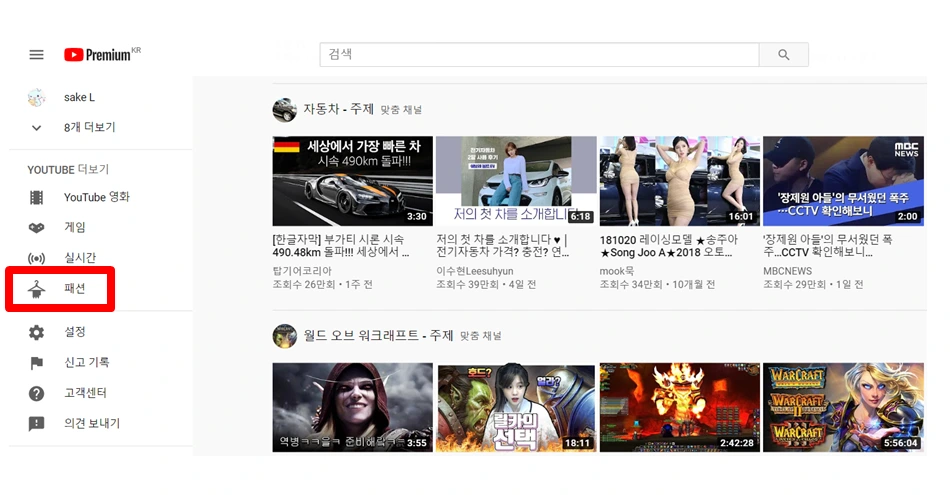Image resolution: width=950 pixels, height=495 pixels.
Task: Click the YouTube 영화 film icon
Action: click(x=36, y=198)
